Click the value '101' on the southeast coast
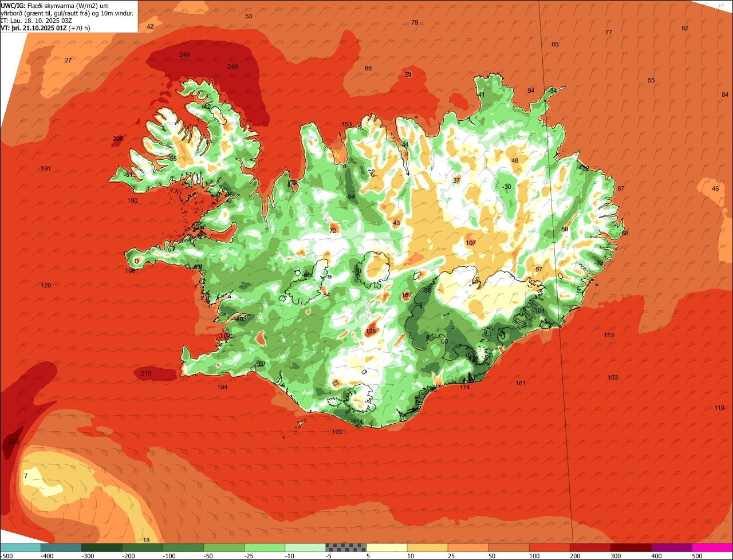The height and width of the screenshot is (560, 733). click(x=539, y=311)
